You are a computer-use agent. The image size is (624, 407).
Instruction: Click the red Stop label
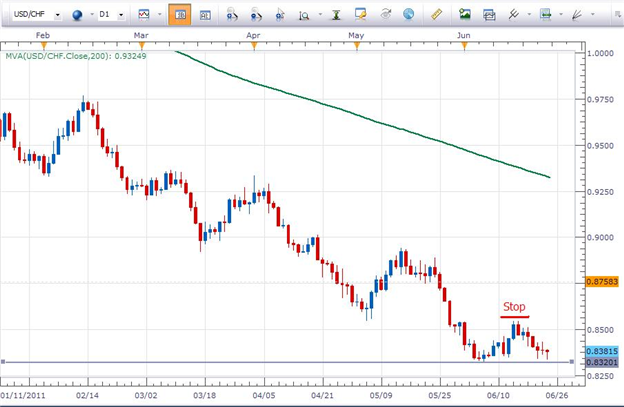pyautogui.click(x=514, y=307)
